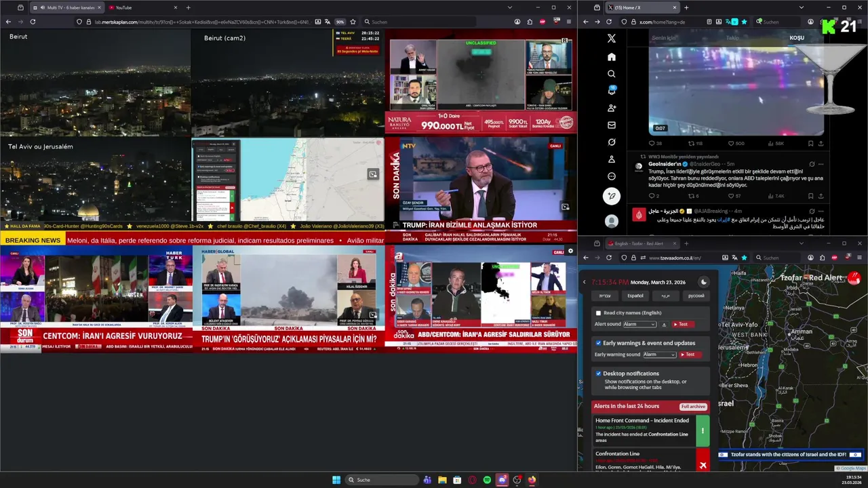This screenshot has width=868, height=488.
Task: Bookmark the GeoInsider post
Action: click(810, 196)
